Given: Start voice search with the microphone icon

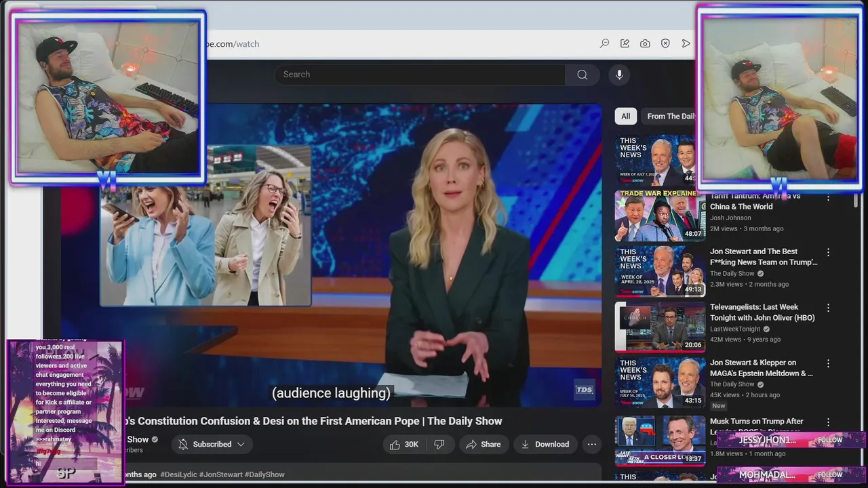Looking at the screenshot, I should [x=619, y=75].
